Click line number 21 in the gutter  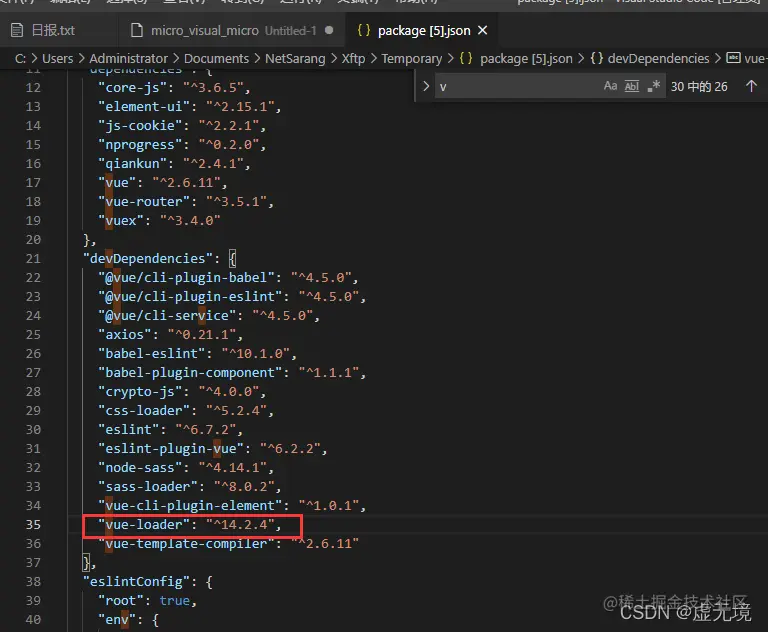coord(33,259)
